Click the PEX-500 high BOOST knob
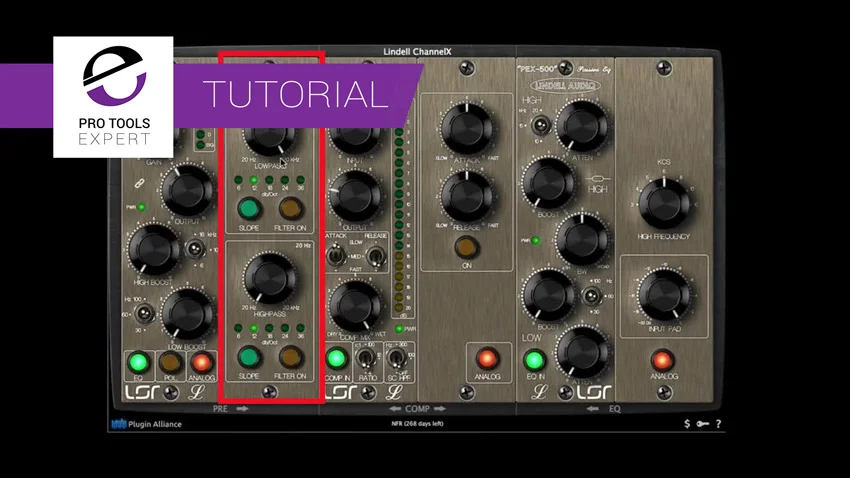Image resolution: width=850 pixels, height=478 pixels. tap(548, 183)
